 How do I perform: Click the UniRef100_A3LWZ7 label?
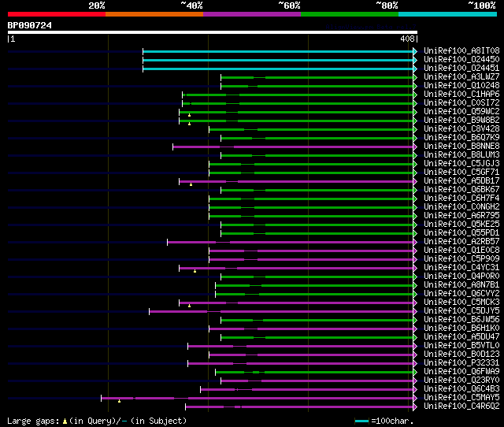[x=461, y=76]
